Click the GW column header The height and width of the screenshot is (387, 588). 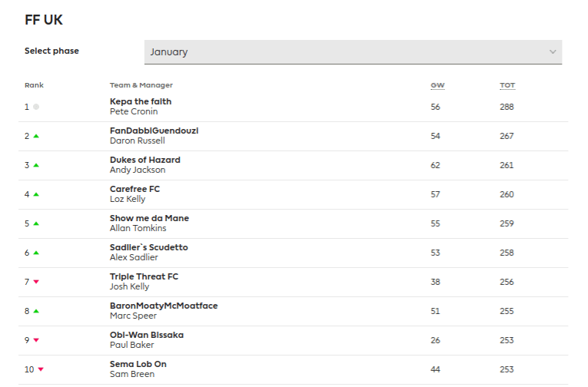coord(436,85)
